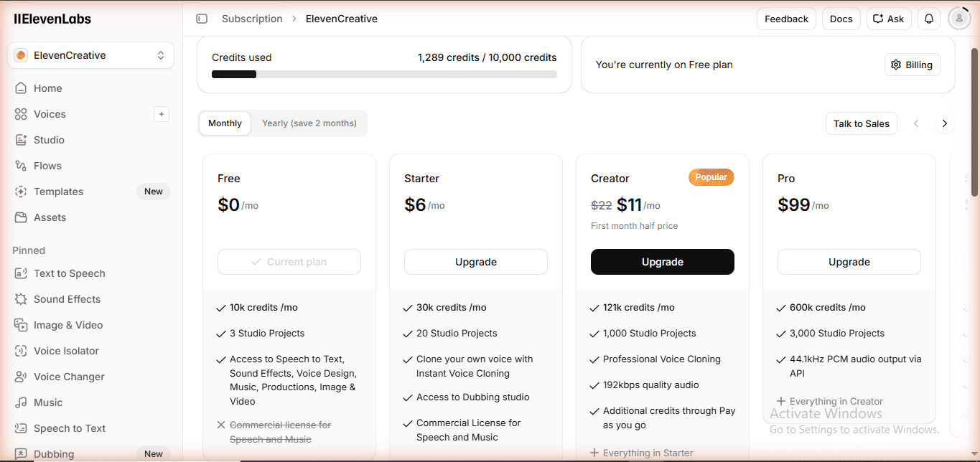Open Speech to Text icon
The height and width of the screenshot is (462, 980).
tap(21, 428)
